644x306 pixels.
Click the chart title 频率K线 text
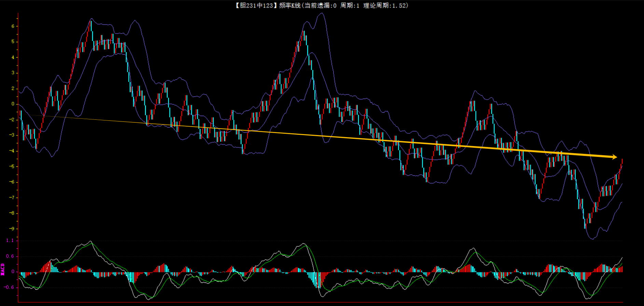290,5
